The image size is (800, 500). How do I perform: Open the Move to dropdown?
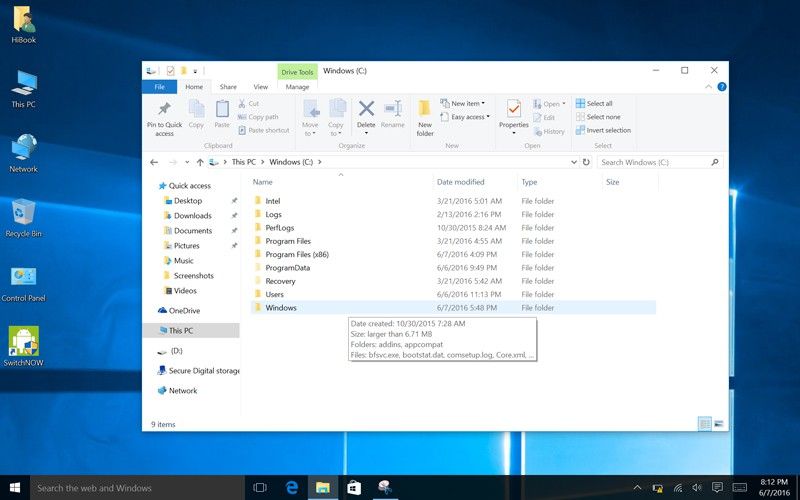310,129
